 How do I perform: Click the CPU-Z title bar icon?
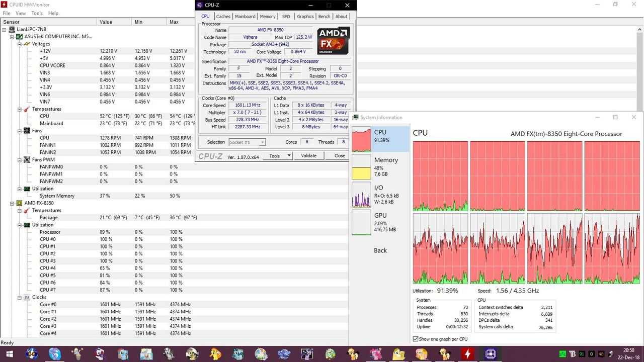tap(200, 5)
